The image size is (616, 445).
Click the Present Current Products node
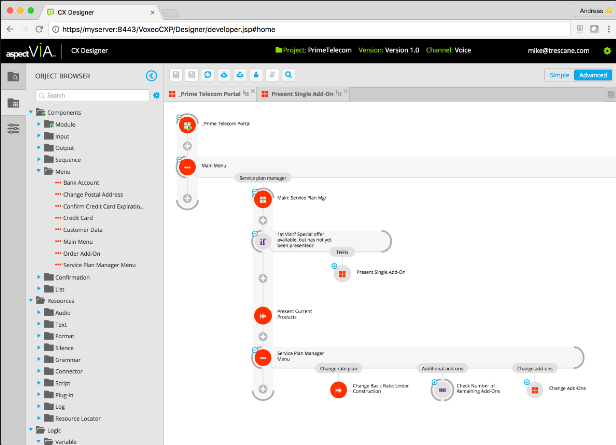click(262, 315)
